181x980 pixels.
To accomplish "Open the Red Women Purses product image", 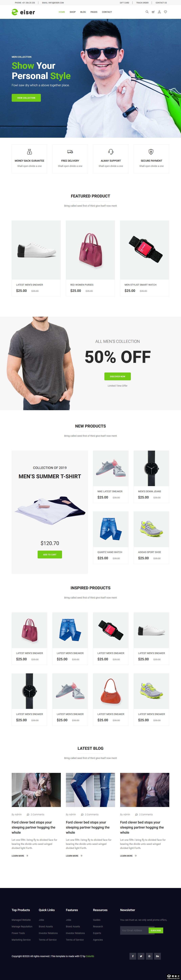I will tap(90, 250).
